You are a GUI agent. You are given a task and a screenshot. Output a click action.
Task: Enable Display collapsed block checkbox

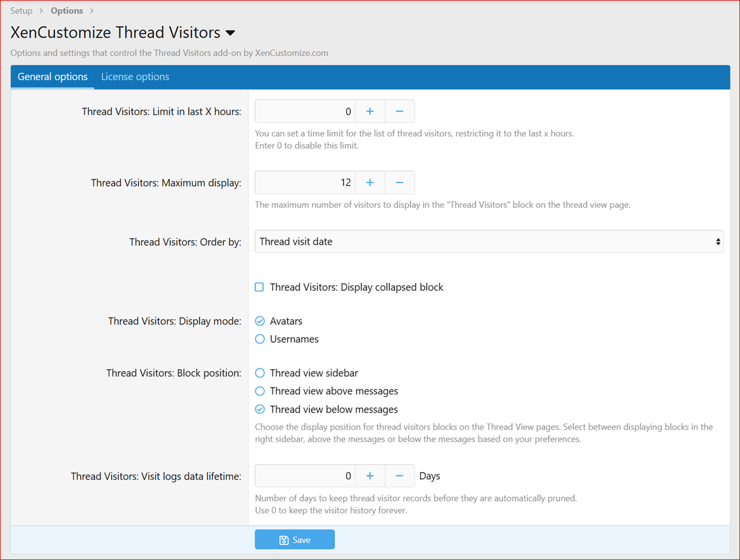click(x=260, y=287)
